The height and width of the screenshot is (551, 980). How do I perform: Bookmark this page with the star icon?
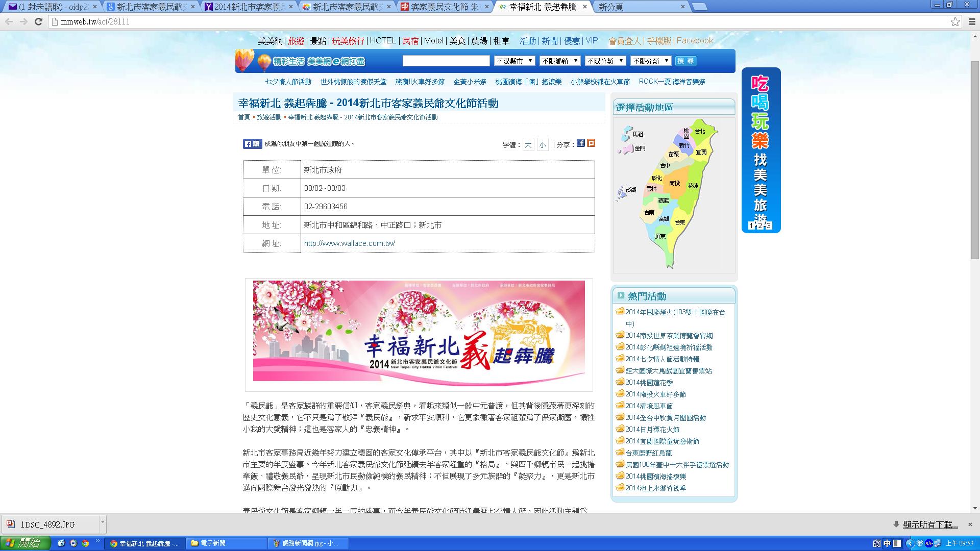tap(955, 21)
